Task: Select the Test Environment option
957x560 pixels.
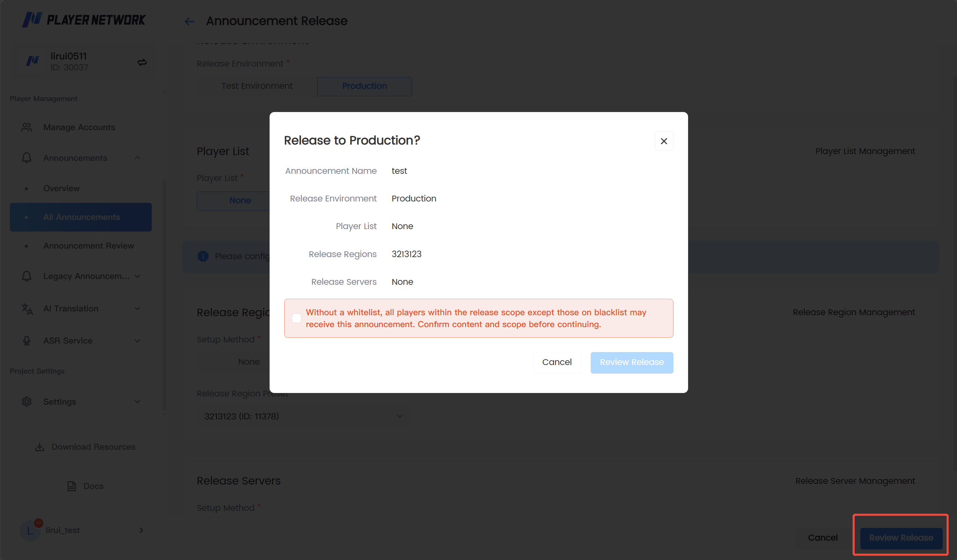Action: tap(257, 86)
